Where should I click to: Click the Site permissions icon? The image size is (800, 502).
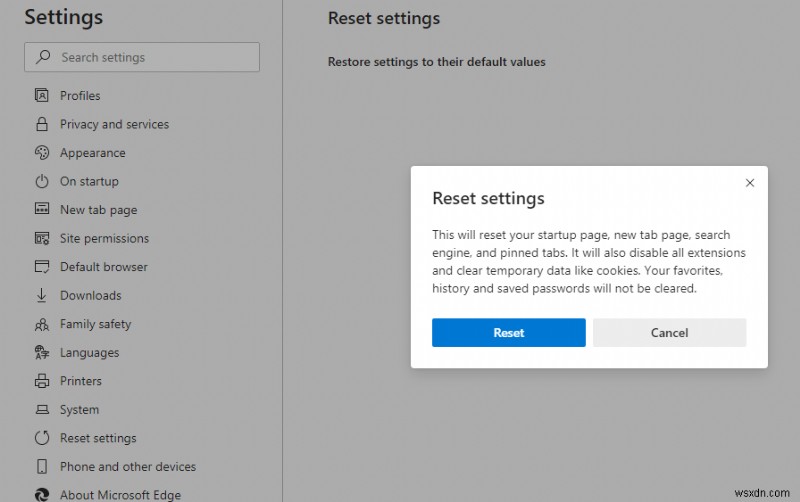point(42,238)
